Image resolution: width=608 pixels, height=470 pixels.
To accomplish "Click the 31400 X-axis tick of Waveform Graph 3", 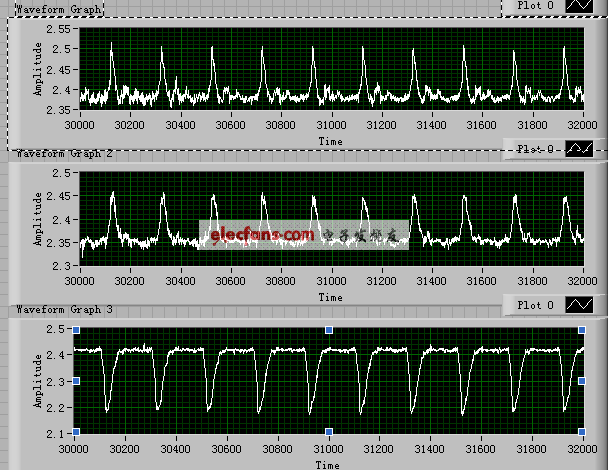I will 430,449.
